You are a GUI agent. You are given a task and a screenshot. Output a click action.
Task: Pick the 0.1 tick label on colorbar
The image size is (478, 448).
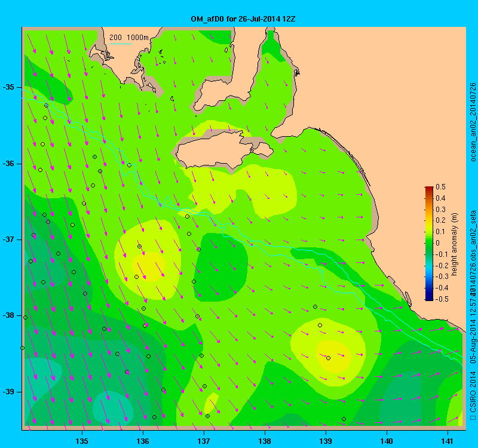[441, 232]
